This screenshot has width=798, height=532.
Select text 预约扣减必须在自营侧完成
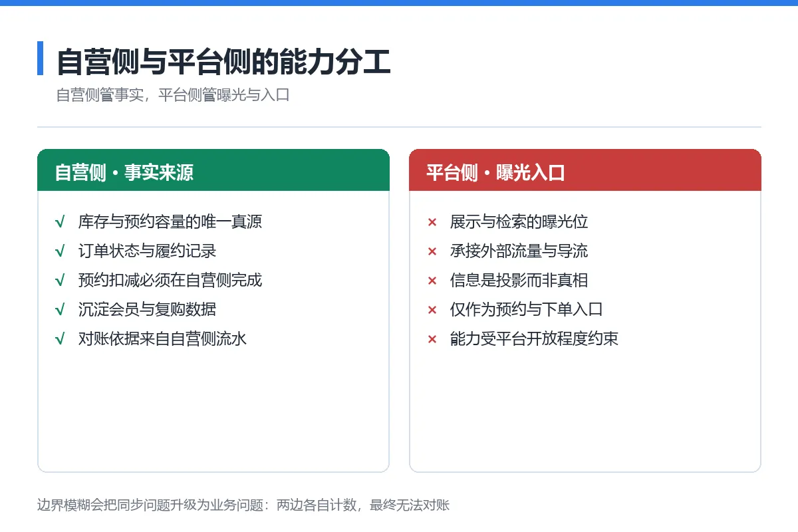[170, 281]
